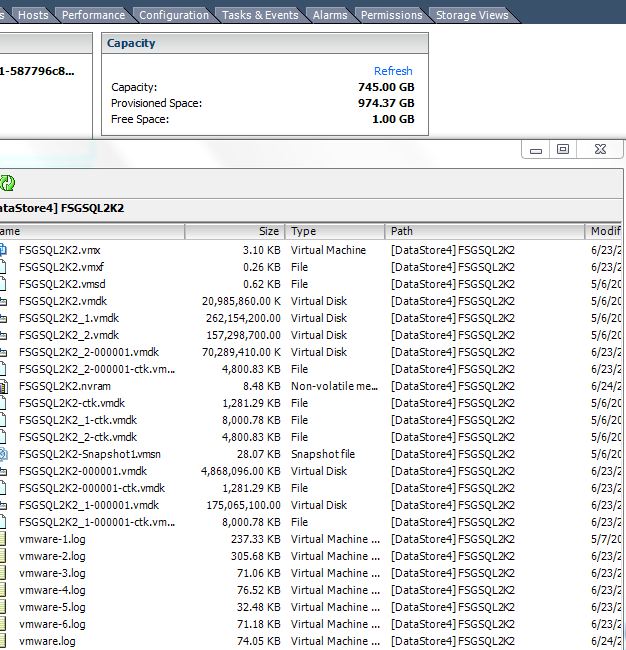Viewport: 626px width, 650px height.
Task: Select the FSGSQL2K2-ctk.vmdk file icon
Action: pos(4,403)
